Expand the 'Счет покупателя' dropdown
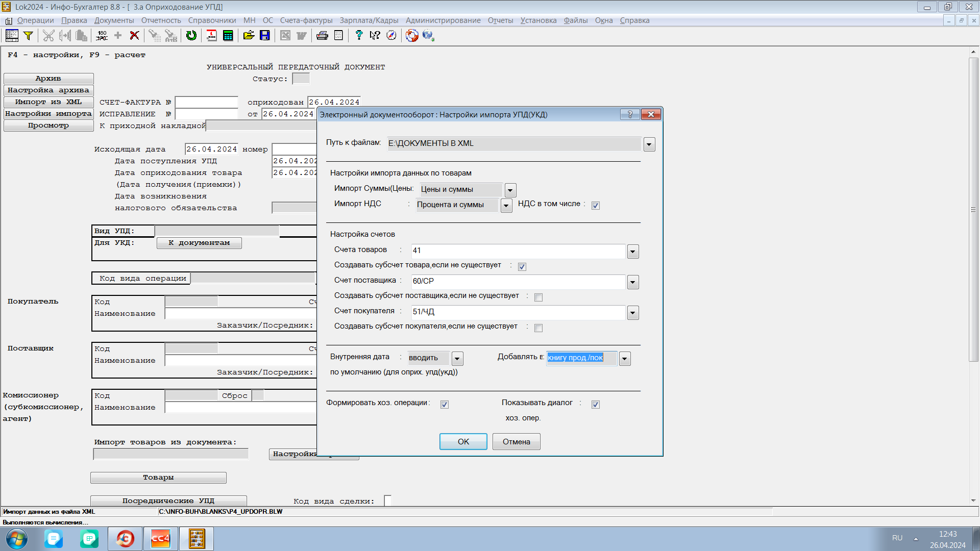This screenshot has width=980, height=551. pyautogui.click(x=632, y=313)
